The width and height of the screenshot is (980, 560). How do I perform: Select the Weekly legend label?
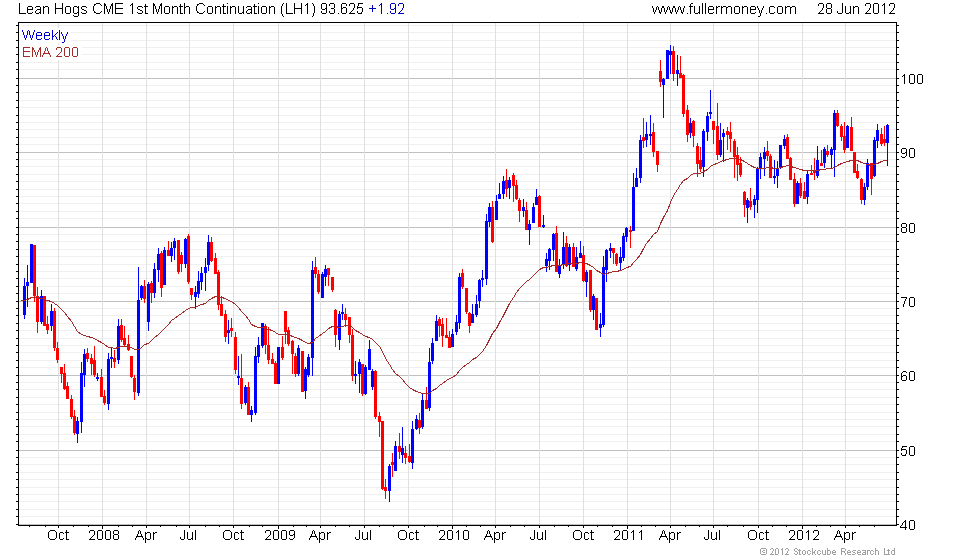click(45, 36)
